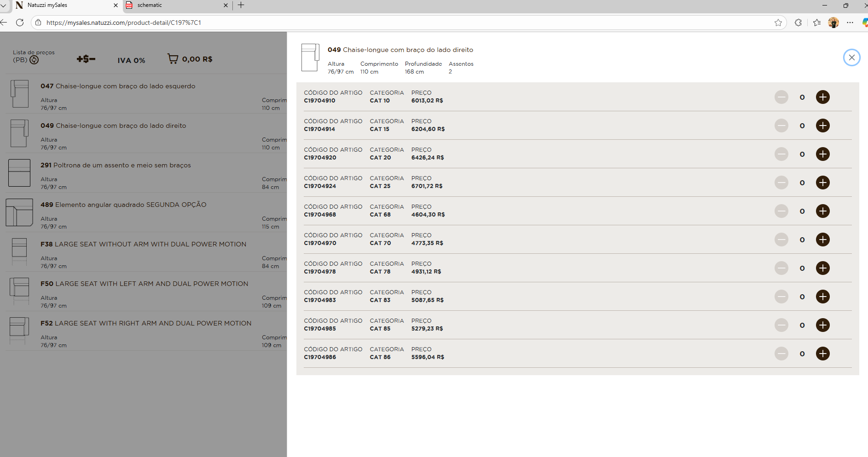Refresh the current page
This screenshot has height=457, width=868.
coord(20,23)
